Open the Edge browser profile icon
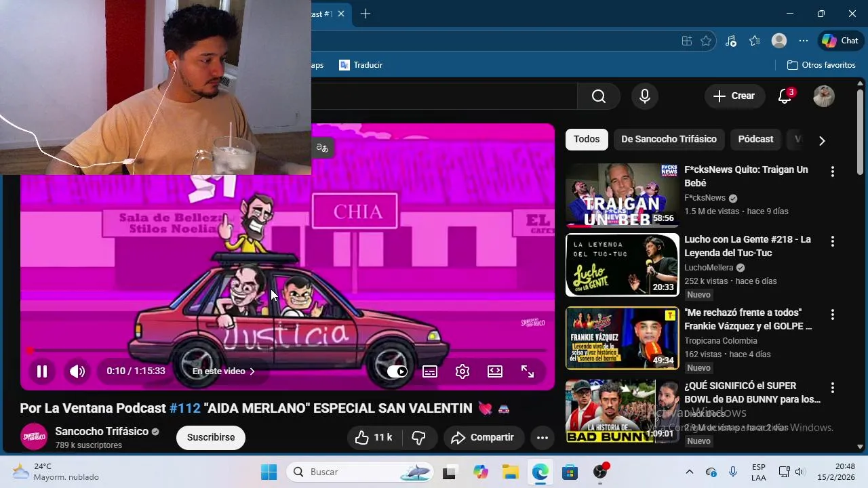This screenshot has height=488, width=868. tap(779, 41)
